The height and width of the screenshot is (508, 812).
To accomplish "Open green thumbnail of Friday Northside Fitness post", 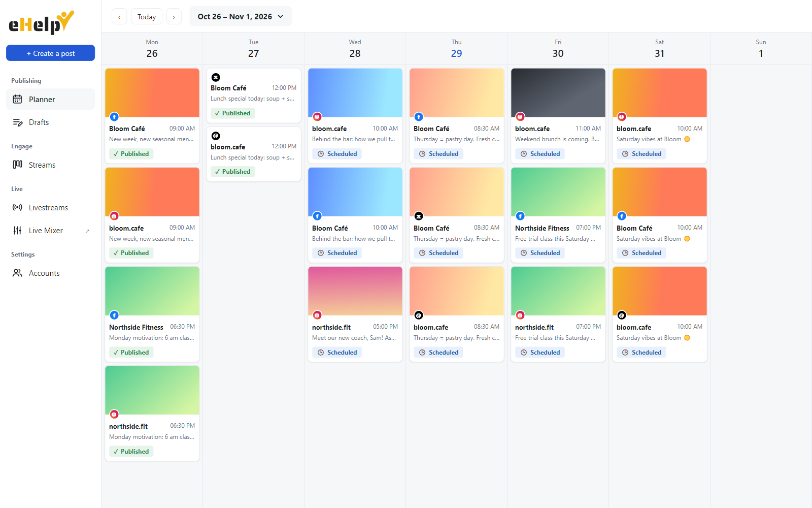I will tap(558, 192).
